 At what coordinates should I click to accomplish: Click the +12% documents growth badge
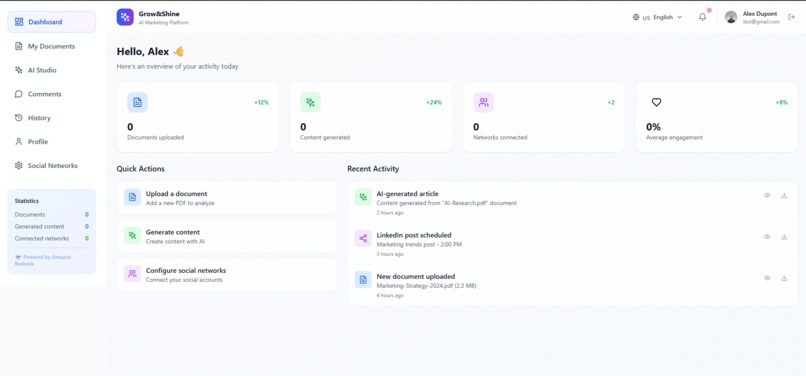tap(261, 102)
